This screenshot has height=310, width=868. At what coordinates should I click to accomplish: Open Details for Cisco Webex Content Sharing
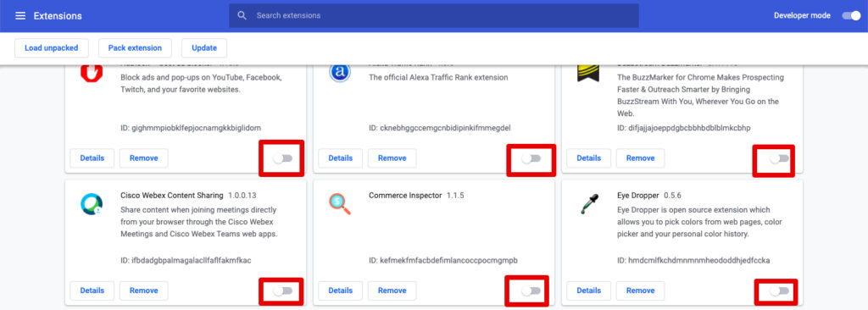(92, 290)
